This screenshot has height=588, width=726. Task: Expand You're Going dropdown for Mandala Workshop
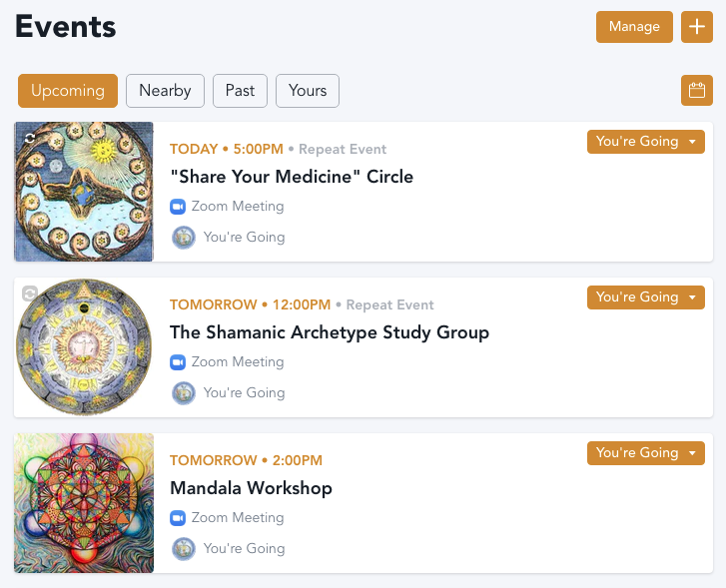(692, 453)
